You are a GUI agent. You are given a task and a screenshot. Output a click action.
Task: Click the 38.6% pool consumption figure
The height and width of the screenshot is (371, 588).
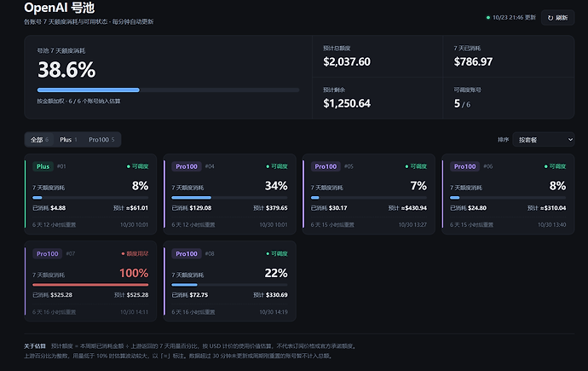[x=66, y=70]
